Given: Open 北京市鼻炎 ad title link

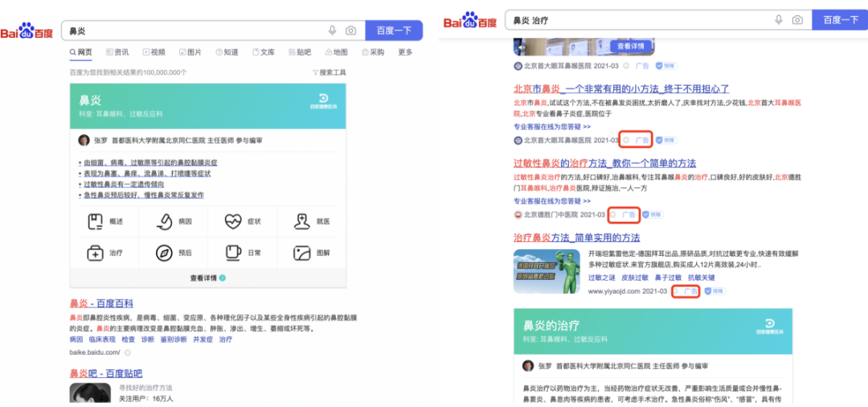Looking at the screenshot, I should tap(621, 88).
